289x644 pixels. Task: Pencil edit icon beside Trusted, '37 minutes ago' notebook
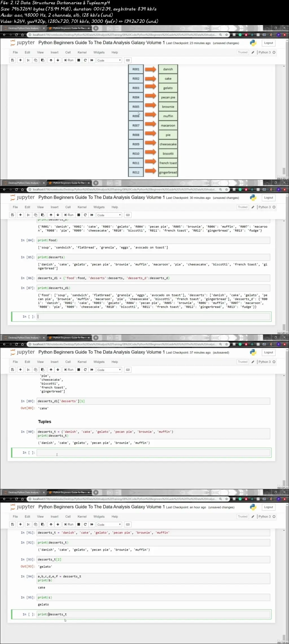(x=253, y=362)
